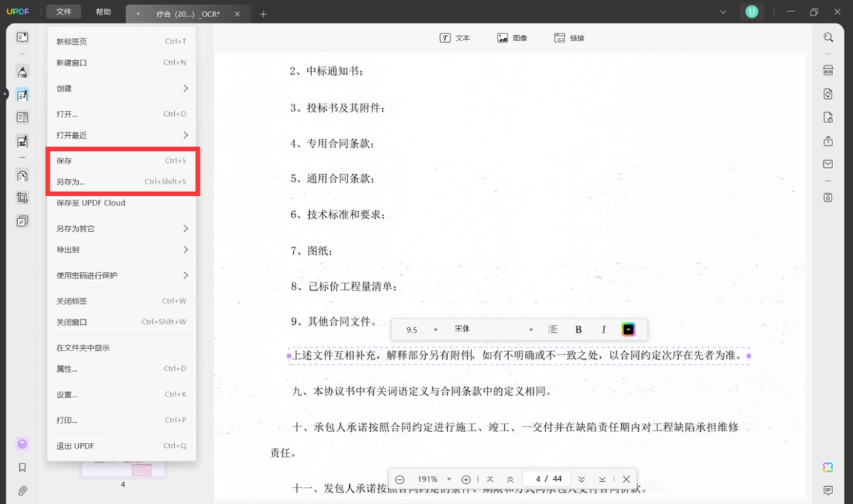
Task: Select 关闭窗口 menu entry
Action: pos(122,322)
